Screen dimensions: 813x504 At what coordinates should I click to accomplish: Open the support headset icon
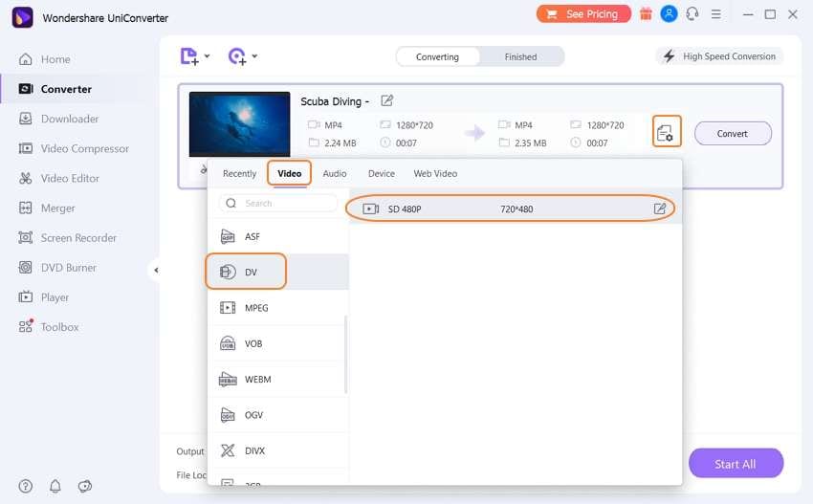692,14
